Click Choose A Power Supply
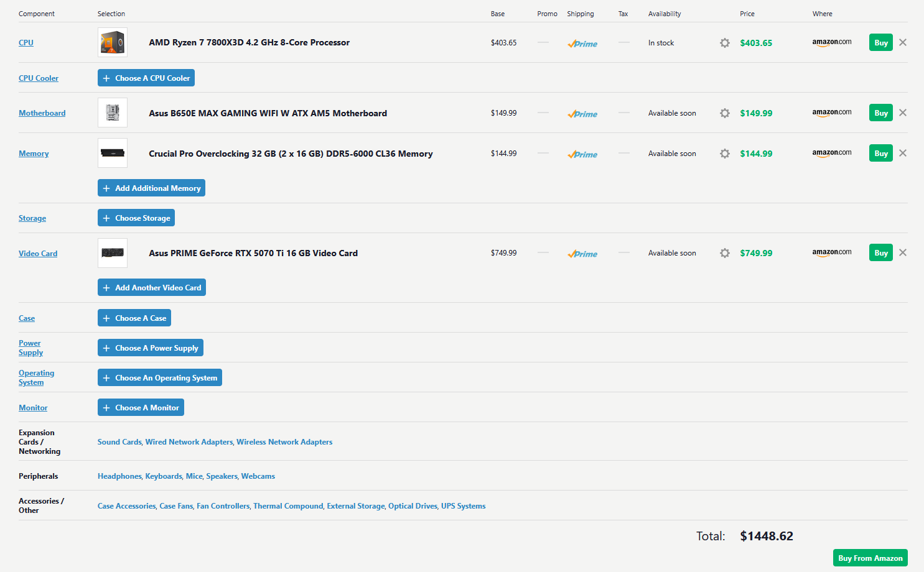The image size is (924, 572). tap(151, 348)
